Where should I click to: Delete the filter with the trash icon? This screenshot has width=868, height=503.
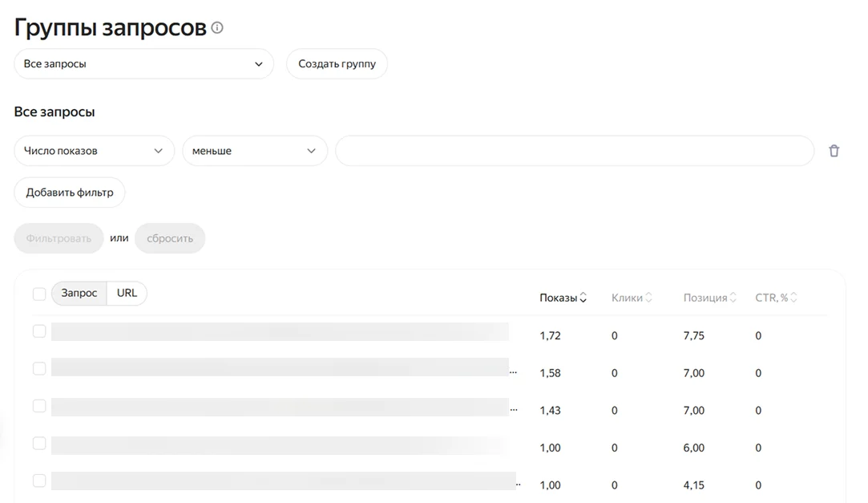(834, 151)
